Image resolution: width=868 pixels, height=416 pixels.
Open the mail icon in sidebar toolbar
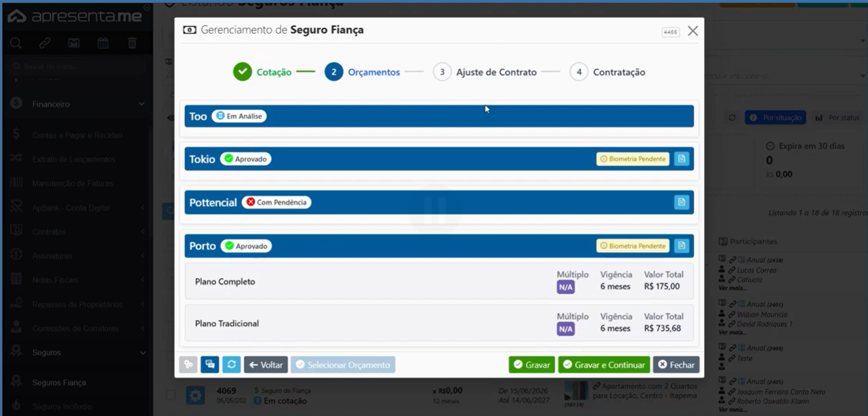(x=74, y=43)
